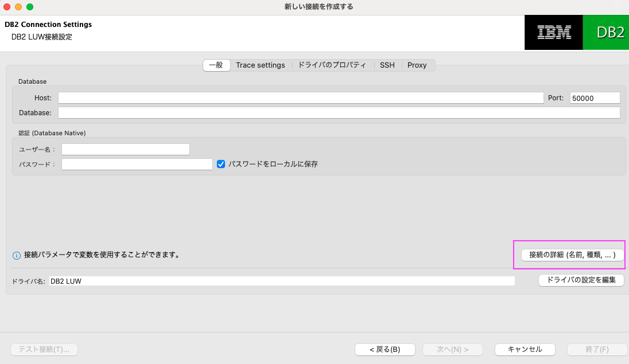Viewport: 629px width, 364px height.
Task: Switch to the 一般 tab
Action: tap(216, 65)
